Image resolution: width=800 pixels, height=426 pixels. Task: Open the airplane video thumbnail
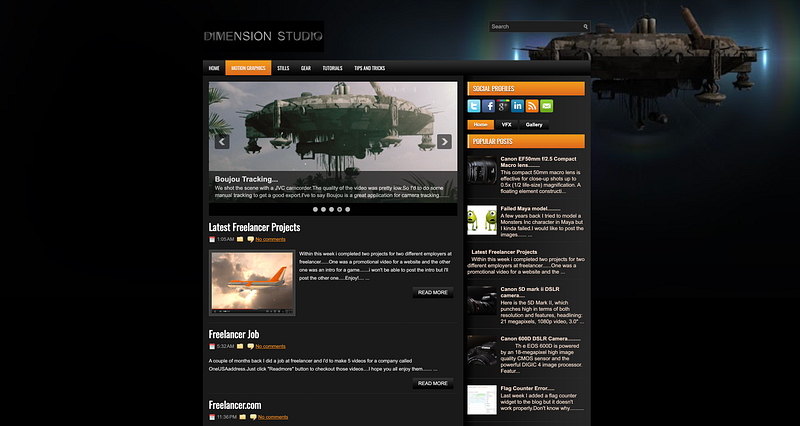point(252,283)
